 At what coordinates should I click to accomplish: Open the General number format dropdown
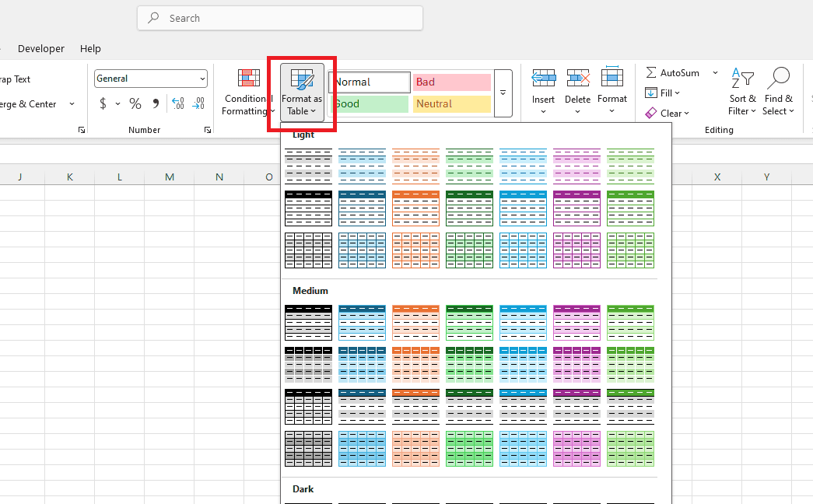[x=202, y=79]
